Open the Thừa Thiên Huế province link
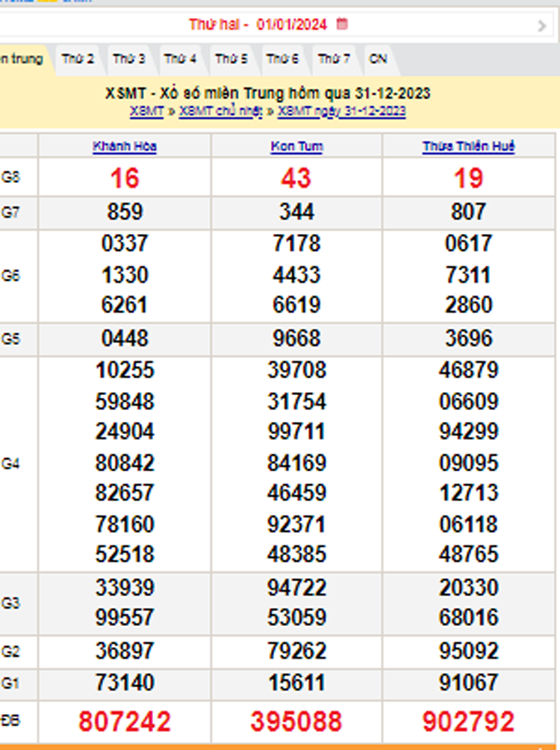Screen dimensions: 560x750 click(x=468, y=146)
